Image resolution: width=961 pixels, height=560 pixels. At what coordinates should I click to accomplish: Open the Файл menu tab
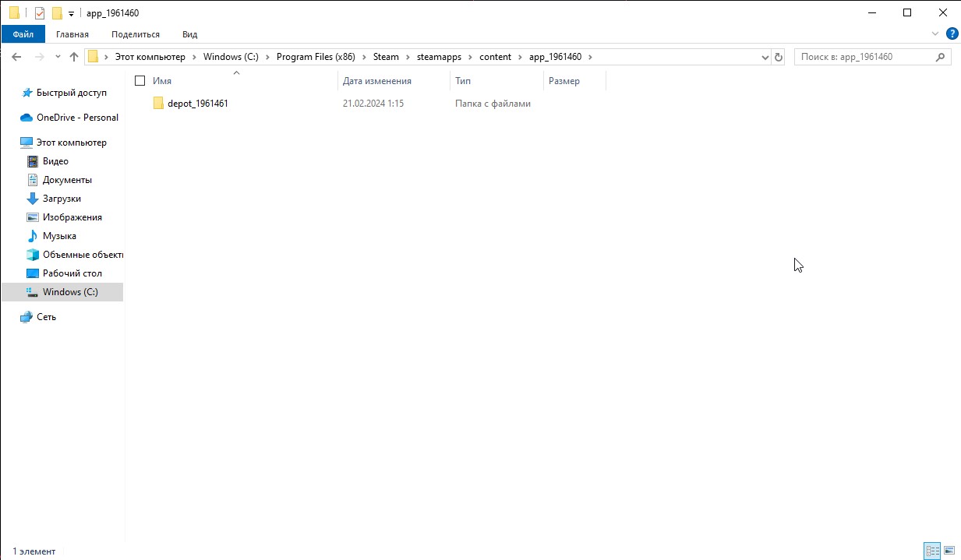coord(23,34)
